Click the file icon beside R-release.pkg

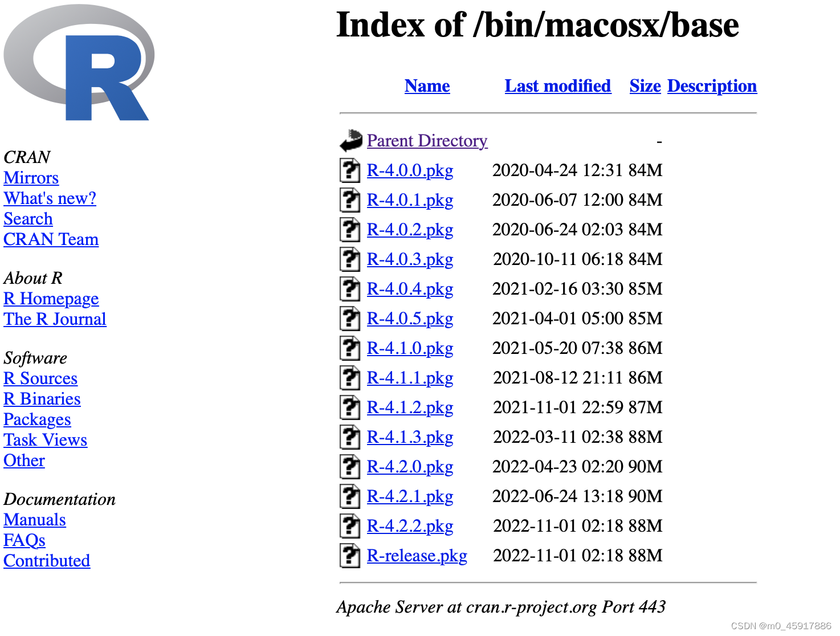[x=350, y=555]
